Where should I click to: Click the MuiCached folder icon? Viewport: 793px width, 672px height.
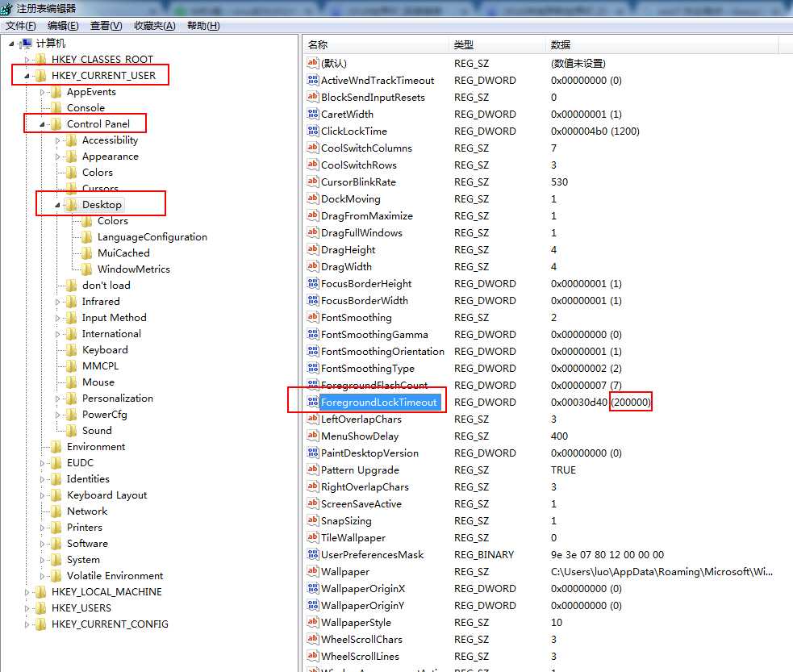pos(87,253)
